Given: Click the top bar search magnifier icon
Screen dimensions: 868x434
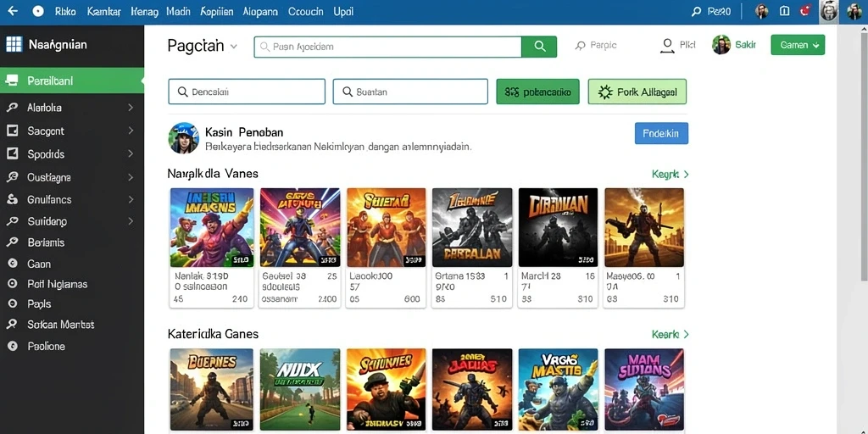Looking at the screenshot, I should pyautogui.click(x=697, y=12).
